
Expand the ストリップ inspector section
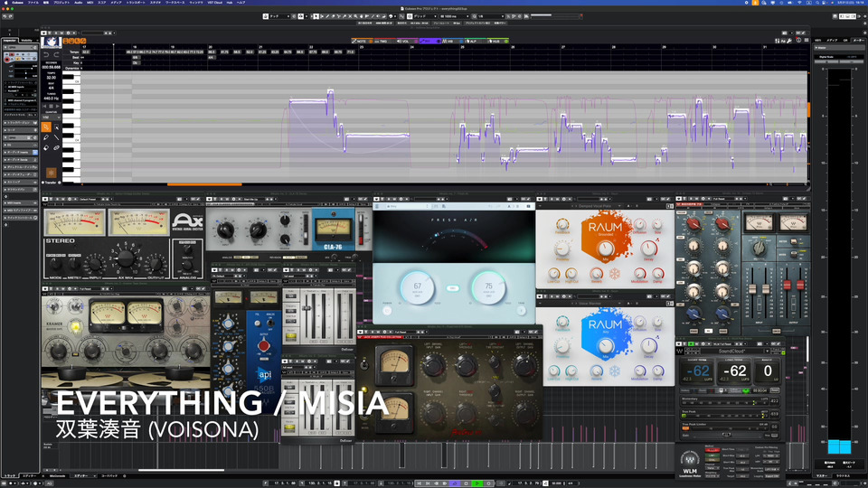pyautogui.click(x=20, y=182)
